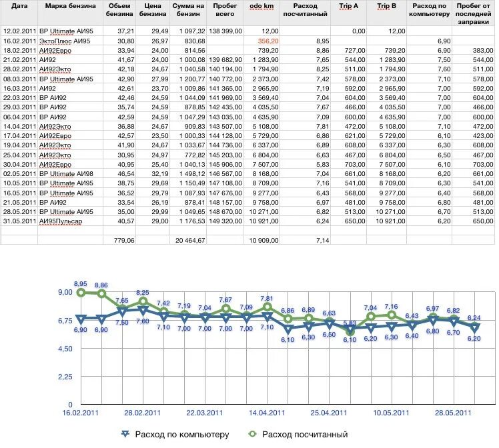Screen dimensions: 499x448
Task: Select the chart data label 7,50
Action: pyautogui.click(x=122, y=323)
